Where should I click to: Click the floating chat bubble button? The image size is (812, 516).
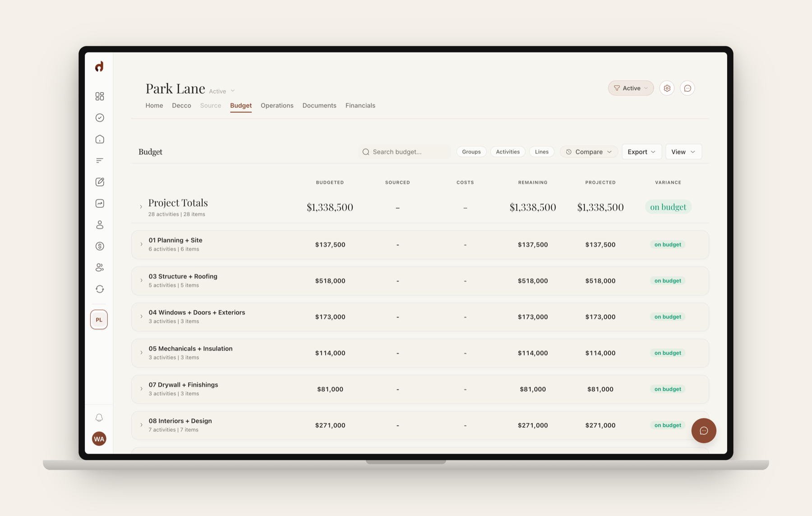[703, 431]
